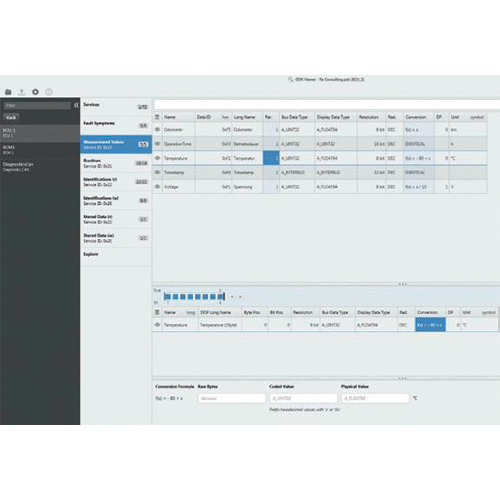The width and height of the screenshot is (500, 500).
Task: Collapse the dark sidebar with double chevron
Action: tap(76, 105)
